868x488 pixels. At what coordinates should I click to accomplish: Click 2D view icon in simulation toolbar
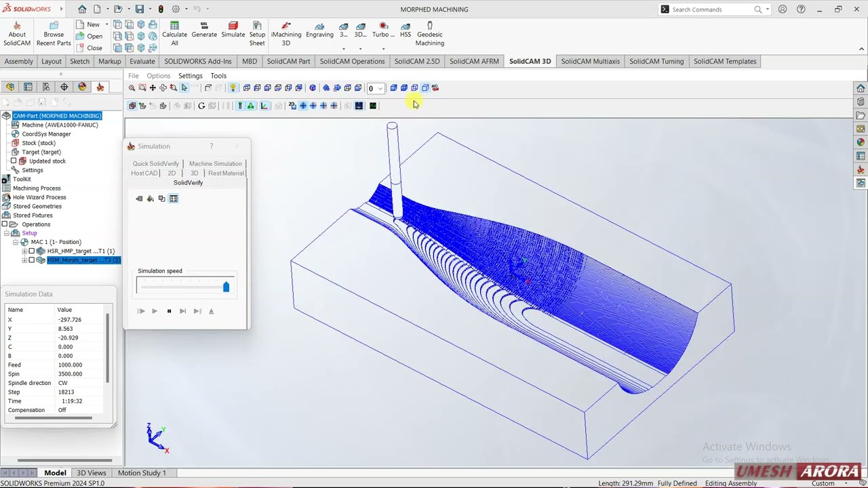(x=292, y=106)
